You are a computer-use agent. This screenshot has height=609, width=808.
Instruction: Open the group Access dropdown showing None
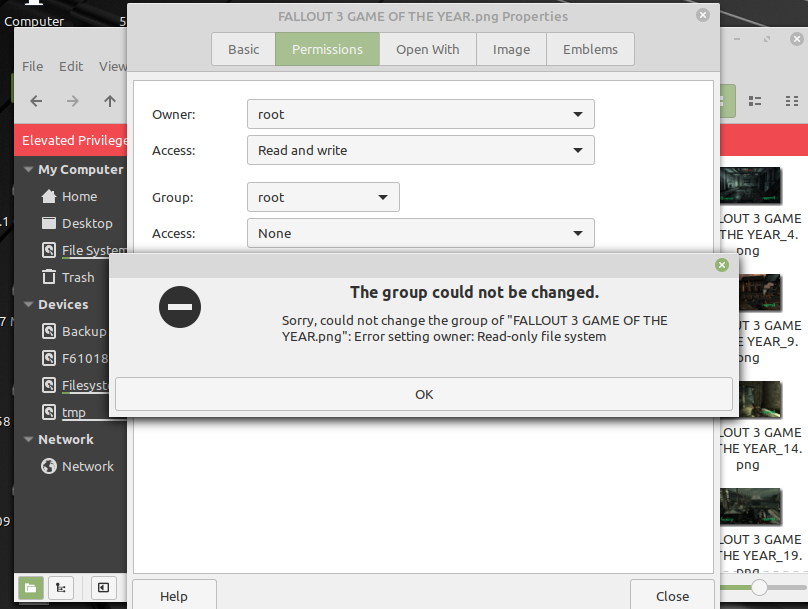[420, 233]
